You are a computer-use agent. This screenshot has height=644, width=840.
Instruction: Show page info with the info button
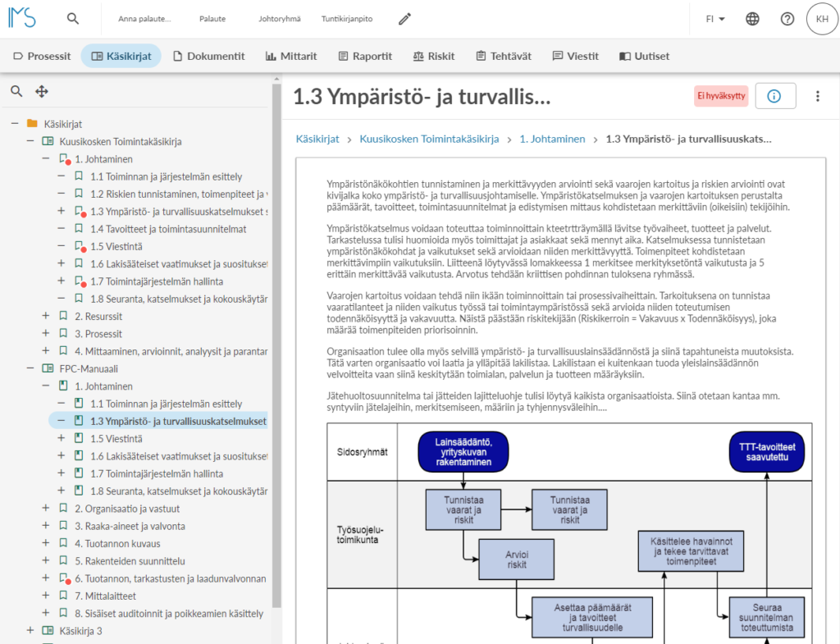pos(775,97)
